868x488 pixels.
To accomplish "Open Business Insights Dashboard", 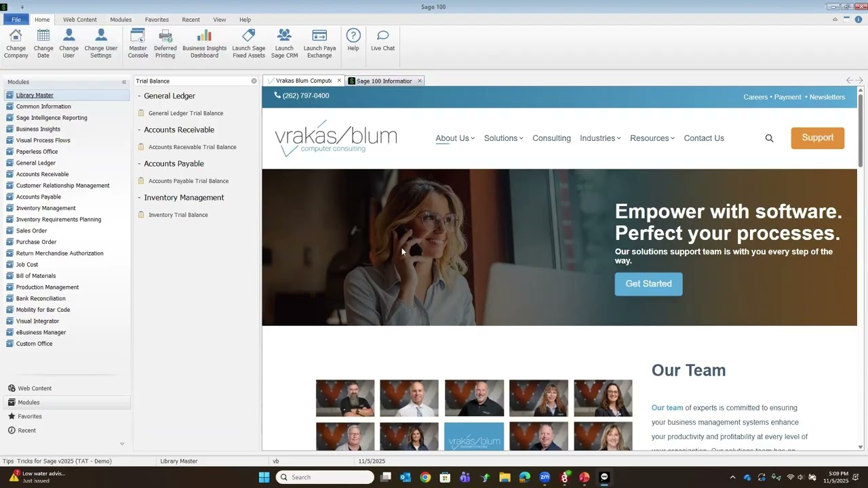I will point(204,43).
